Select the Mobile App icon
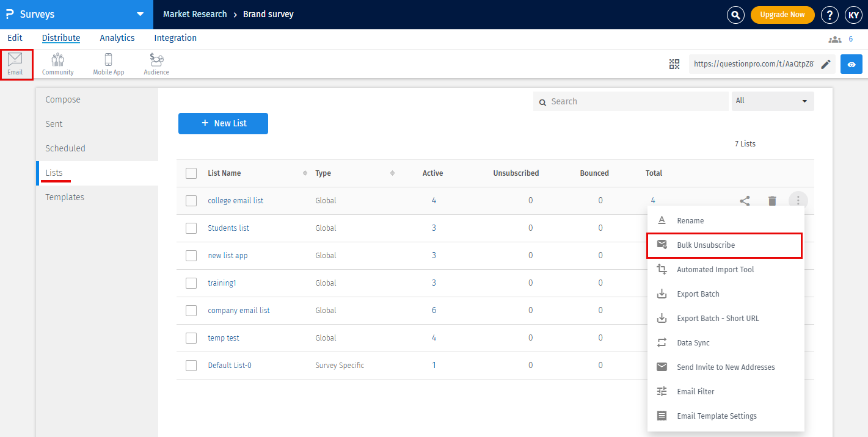Screen dimensions: 868x437 [x=109, y=64]
